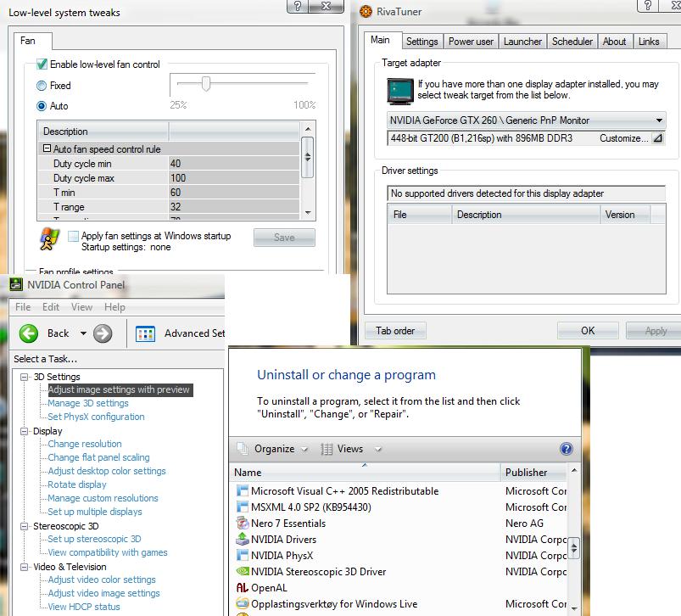Collapse the Video & Television tree node
The image size is (681, 616).
(x=25, y=567)
